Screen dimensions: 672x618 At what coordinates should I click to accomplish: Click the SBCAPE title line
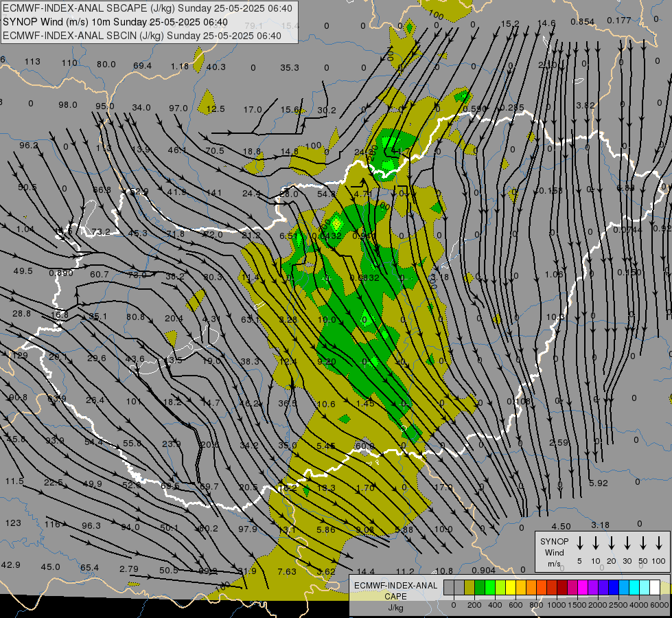click(x=148, y=8)
